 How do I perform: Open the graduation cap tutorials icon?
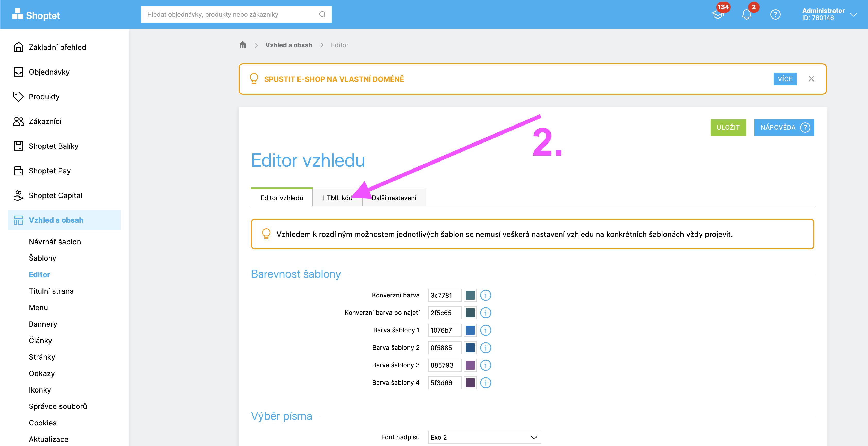718,14
